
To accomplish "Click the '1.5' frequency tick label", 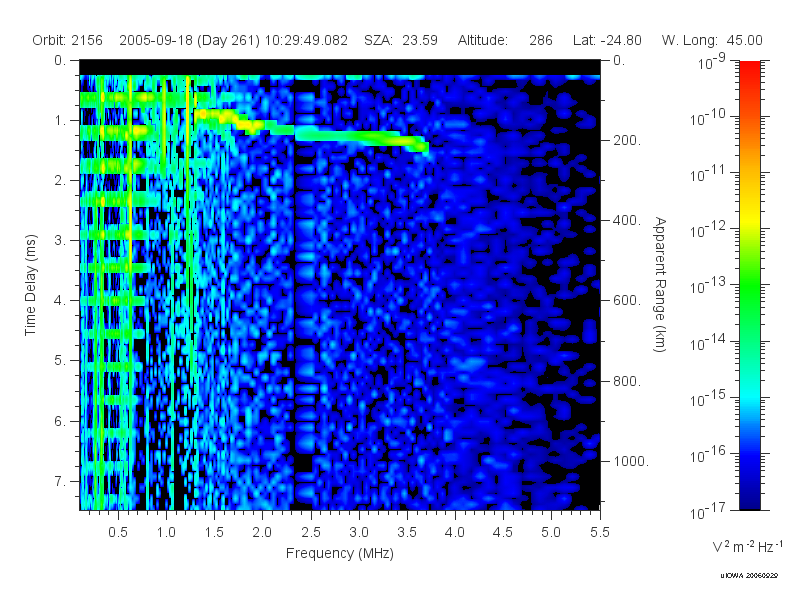I will (214, 532).
